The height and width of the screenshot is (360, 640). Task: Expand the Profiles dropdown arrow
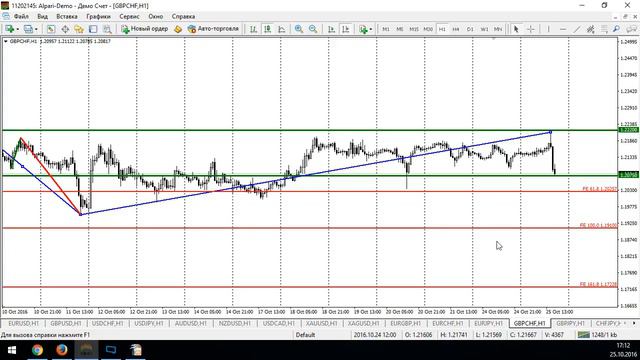36,29
